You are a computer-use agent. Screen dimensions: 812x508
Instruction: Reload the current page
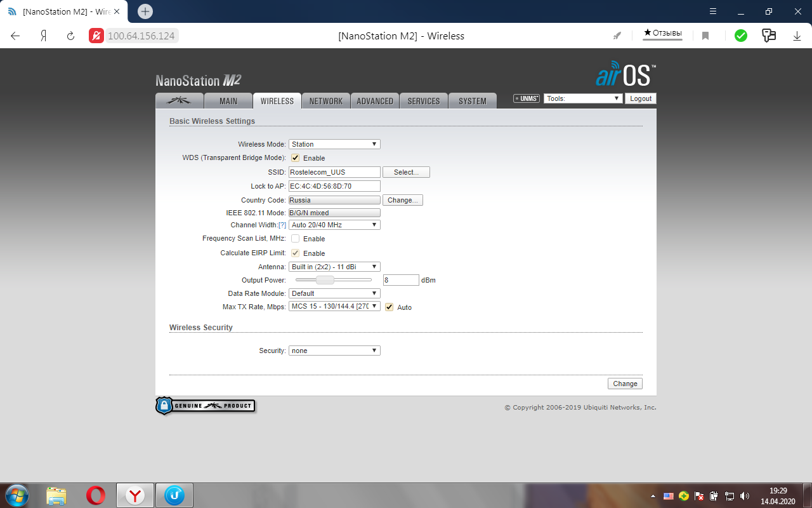(x=70, y=36)
